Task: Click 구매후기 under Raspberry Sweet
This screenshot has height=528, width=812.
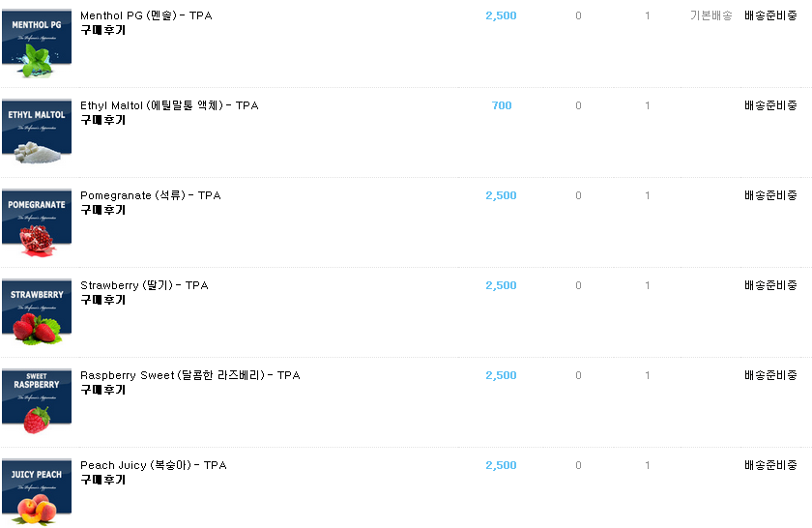Action: 103,390
